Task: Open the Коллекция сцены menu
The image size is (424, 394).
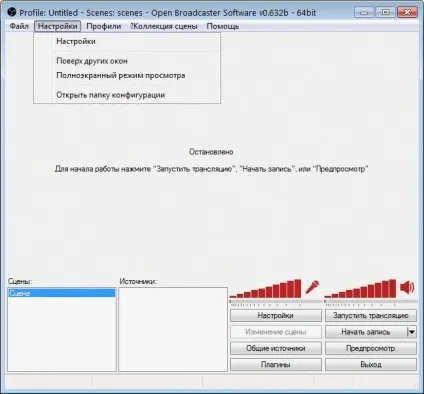Action: pyautogui.click(x=164, y=26)
